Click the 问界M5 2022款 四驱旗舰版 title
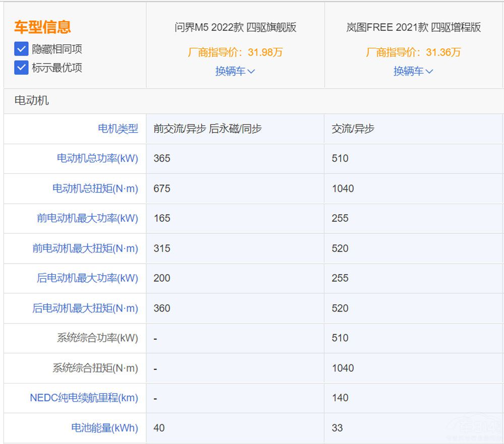The width and height of the screenshot is (504, 444). (235, 27)
